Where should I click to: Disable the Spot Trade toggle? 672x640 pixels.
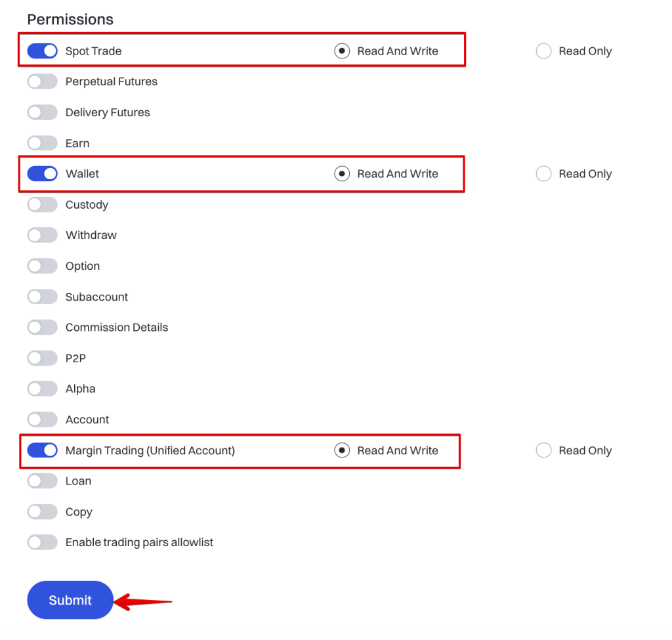point(42,51)
